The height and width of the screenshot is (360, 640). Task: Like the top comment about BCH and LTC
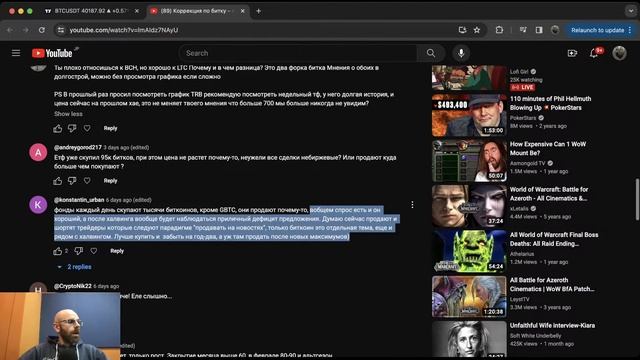[x=58, y=128]
